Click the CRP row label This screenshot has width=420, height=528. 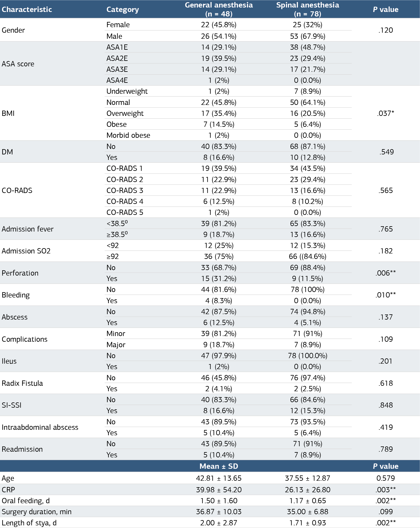pos(8,490)
